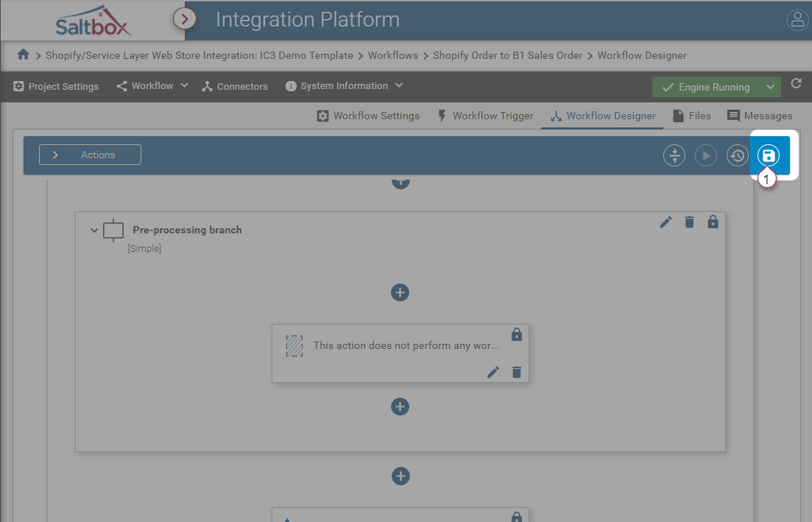Click the Run workflow play button
Screen dimensions: 812x522
pos(706,155)
